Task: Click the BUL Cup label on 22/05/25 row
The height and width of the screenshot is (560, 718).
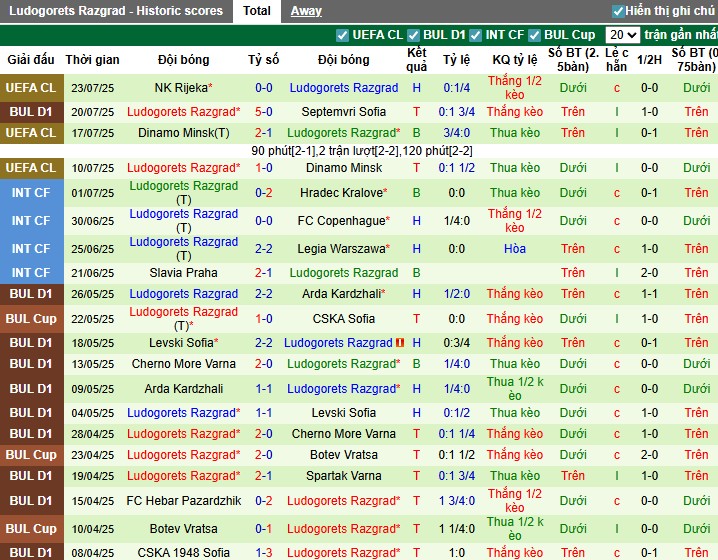Action: 31,319
